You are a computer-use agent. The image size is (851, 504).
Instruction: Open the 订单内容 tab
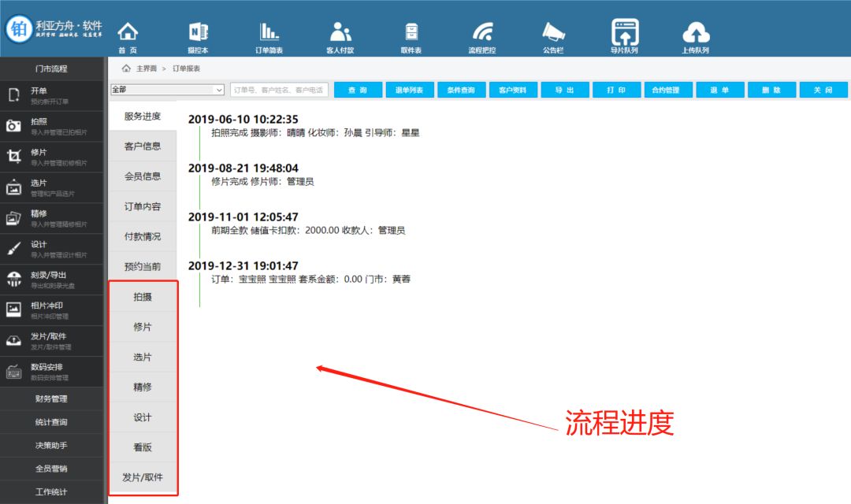[143, 206]
